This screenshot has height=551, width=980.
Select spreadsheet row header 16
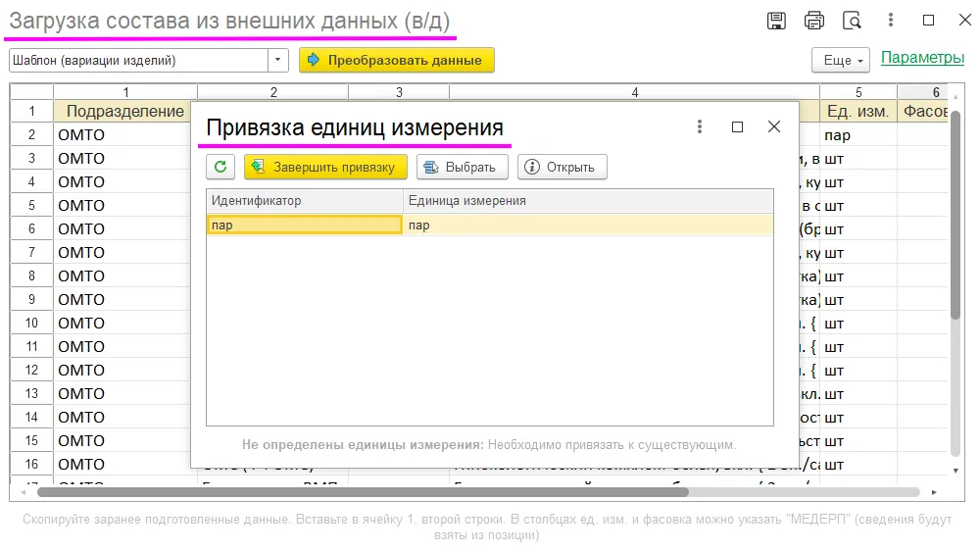point(32,464)
